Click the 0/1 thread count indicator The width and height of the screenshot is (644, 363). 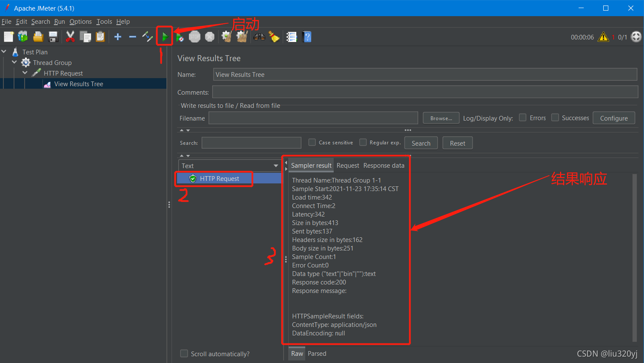point(622,37)
